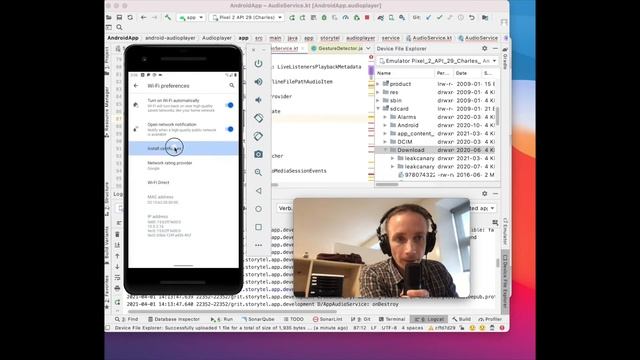Open the SonarLint tool window tab
Screen dimensions: 640x360
[328, 319]
